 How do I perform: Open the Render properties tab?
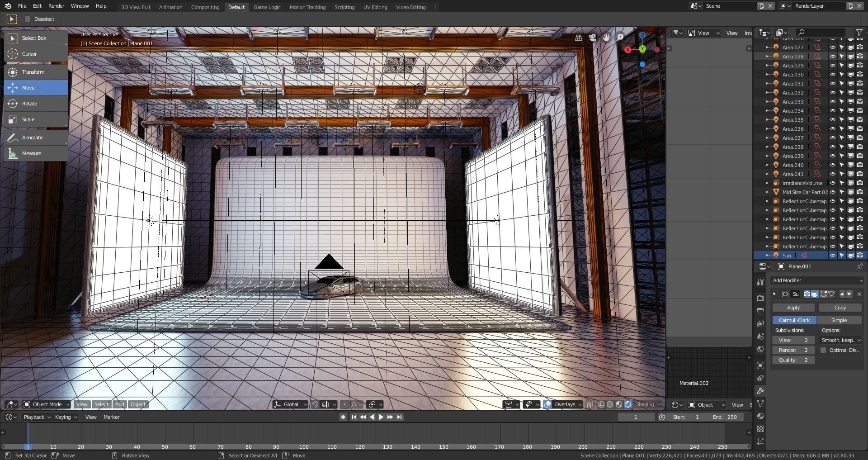(760, 299)
